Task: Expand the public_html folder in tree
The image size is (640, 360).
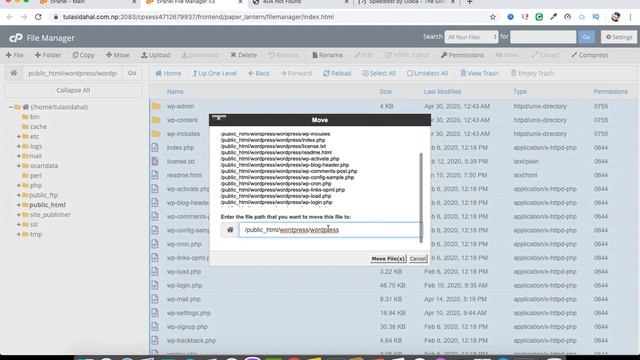Action: (19, 205)
